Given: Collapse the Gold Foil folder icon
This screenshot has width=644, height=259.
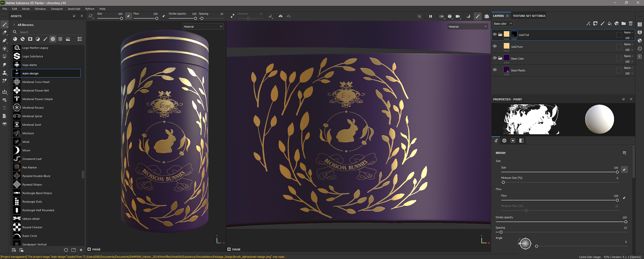Looking at the screenshot, I should point(500,35).
